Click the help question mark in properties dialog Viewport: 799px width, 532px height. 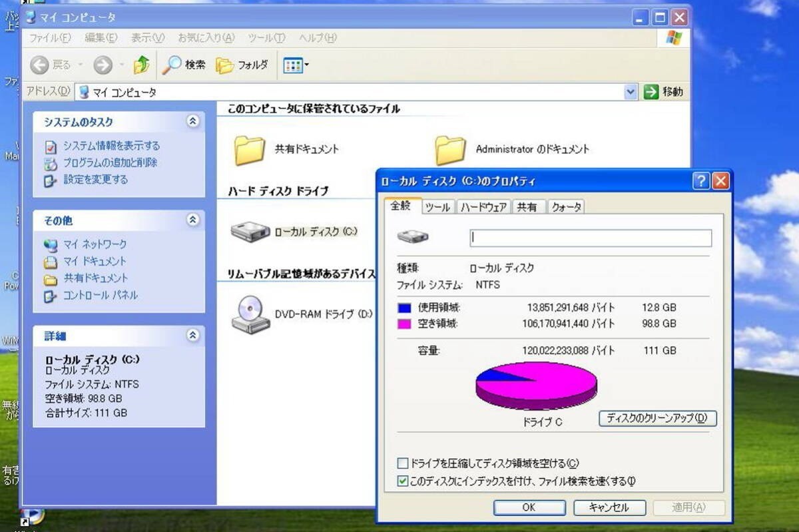click(x=700, y=180)
